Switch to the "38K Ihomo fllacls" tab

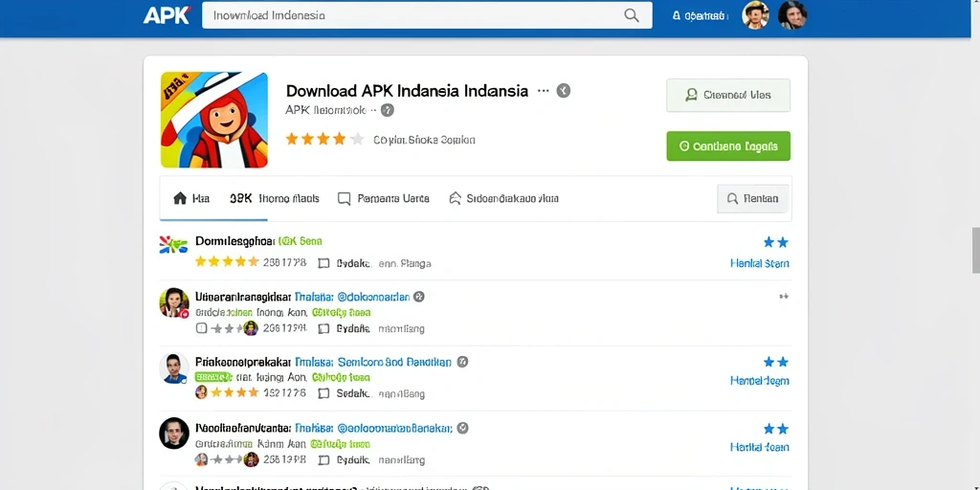pos(274,199)
